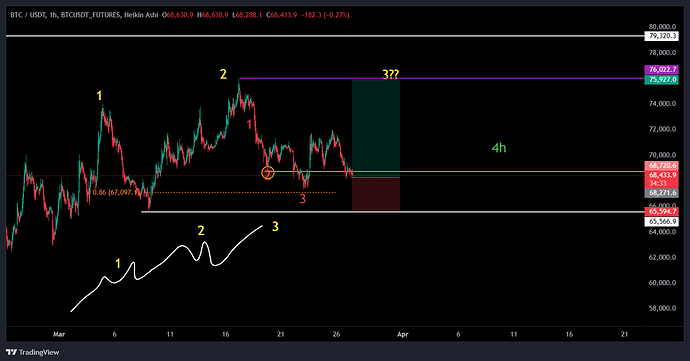690x361 pixels.
Task: Click 70,000.0 on the price axis
Action: [x=662, y=155]
